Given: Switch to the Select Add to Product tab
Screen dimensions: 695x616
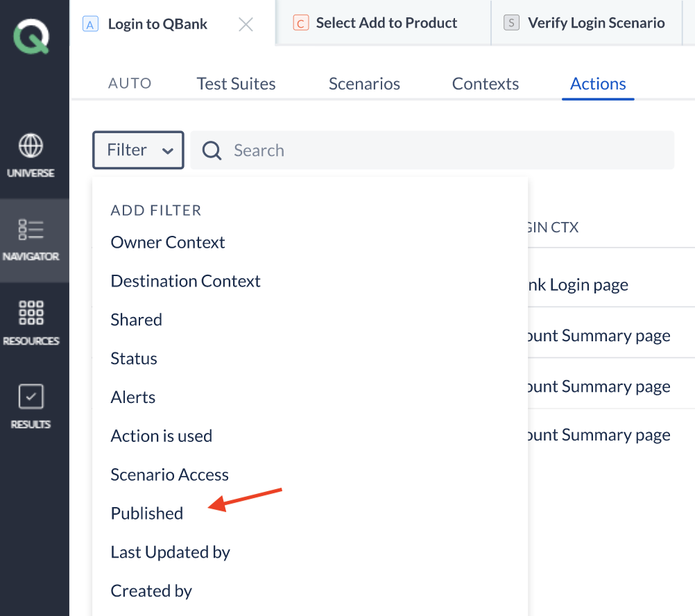Looking at the screenshot, I should pyautogui.click(x=383, y=23).
